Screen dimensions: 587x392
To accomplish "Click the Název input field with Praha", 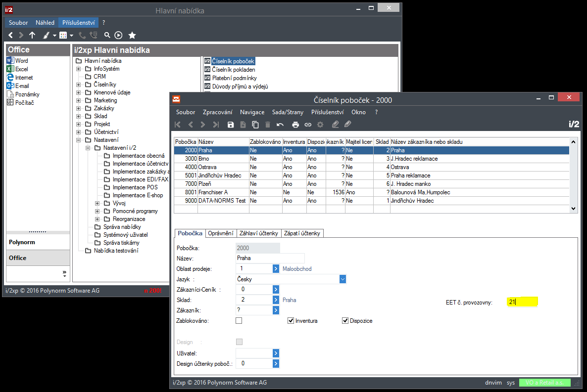I will pos(270,258).
